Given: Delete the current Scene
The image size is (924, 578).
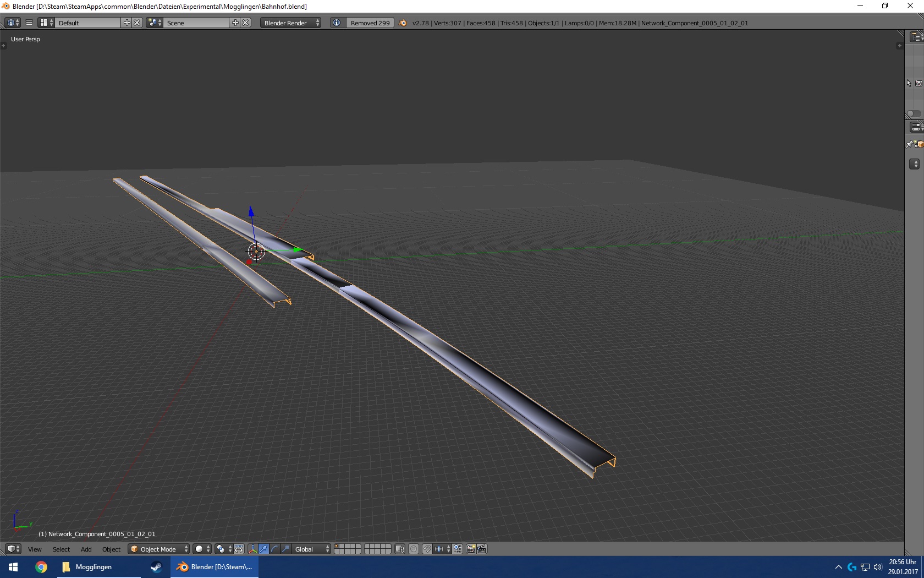Looking at the screenshot, I should click(246, 23).
